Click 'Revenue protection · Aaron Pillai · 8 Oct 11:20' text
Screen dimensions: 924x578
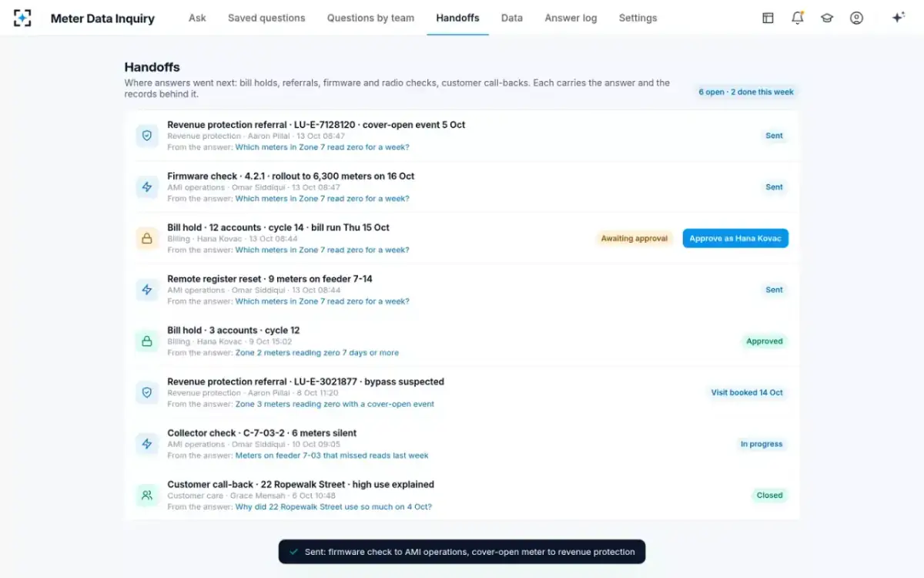253,393
